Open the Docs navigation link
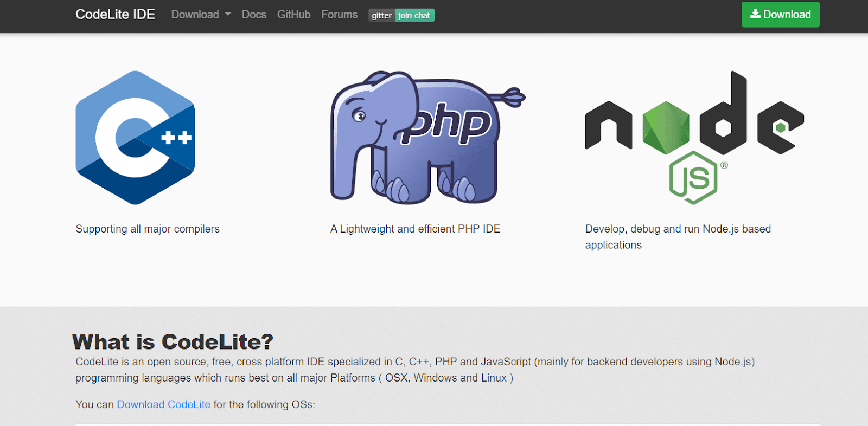This screenshot has width=868, height=426. 254,15
